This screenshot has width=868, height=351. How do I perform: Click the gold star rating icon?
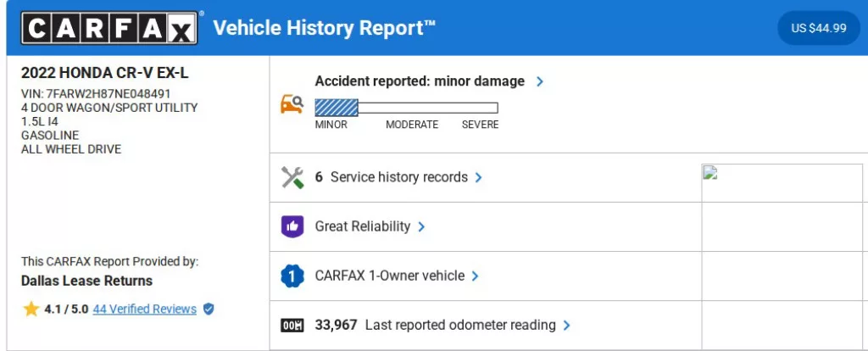point(31,309)
